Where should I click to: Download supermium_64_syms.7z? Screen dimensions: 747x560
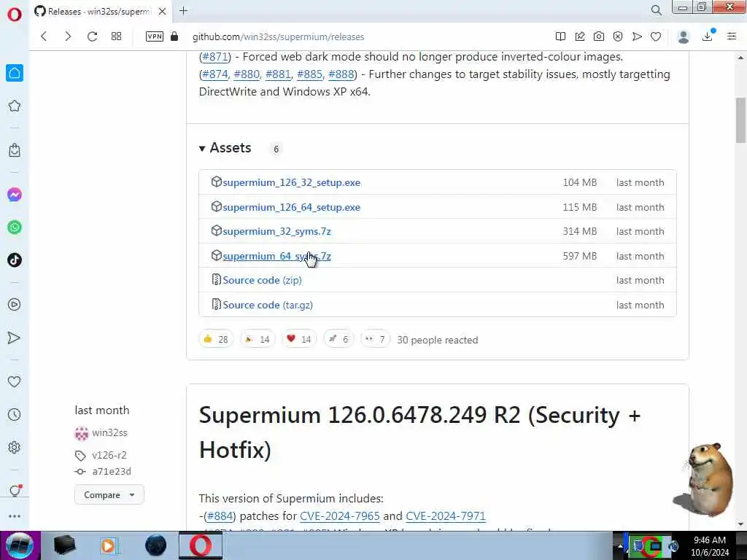[x=276, y=256]
